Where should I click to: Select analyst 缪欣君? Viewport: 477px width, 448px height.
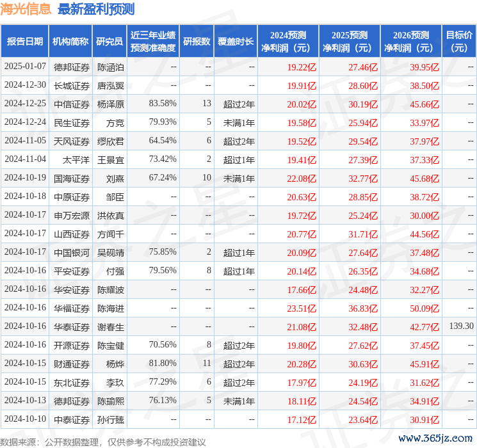pyautogui.click(x=110, y=141)
